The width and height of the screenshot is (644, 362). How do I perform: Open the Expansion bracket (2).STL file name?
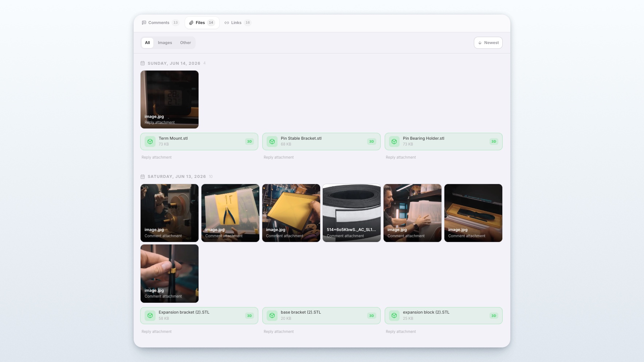pyautogui.click(x=184, y=312)
